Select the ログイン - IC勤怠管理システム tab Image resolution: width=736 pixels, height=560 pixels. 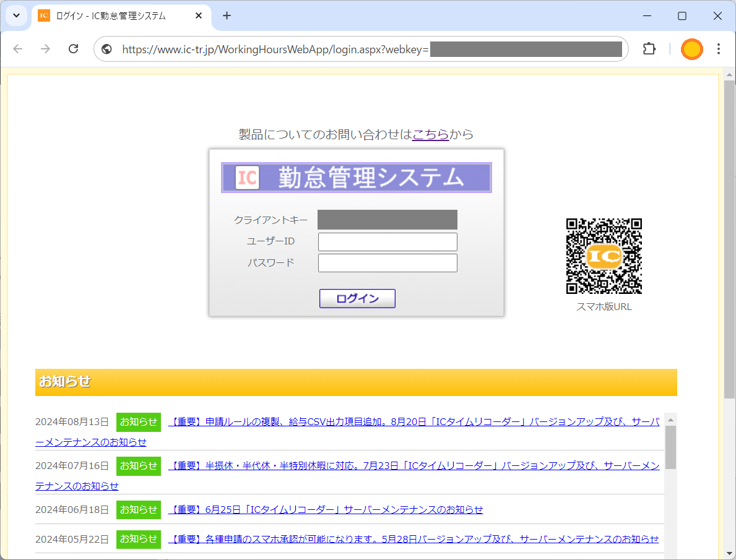(x=121, y=16)
